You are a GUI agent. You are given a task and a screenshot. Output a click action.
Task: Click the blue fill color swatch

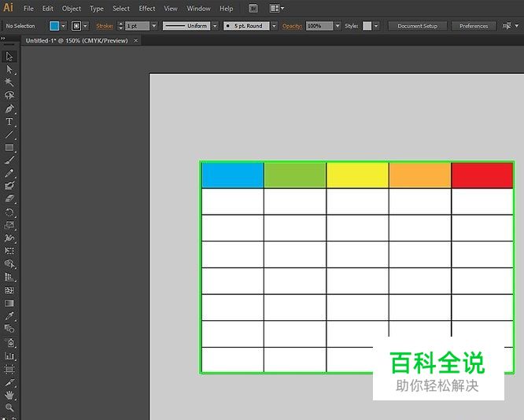[54, 26]
